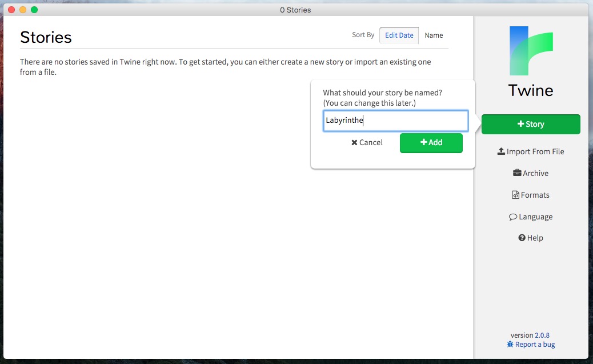Screen dimensions: 593x364
Task: Click the briefcase icon next to Archive
Action: pos(517,173)
